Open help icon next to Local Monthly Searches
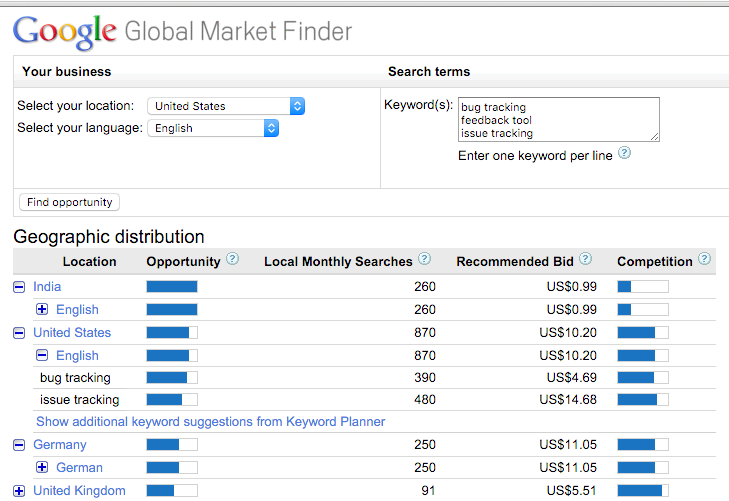The width and height of the screenshot is (729, 501). [424, 259]
